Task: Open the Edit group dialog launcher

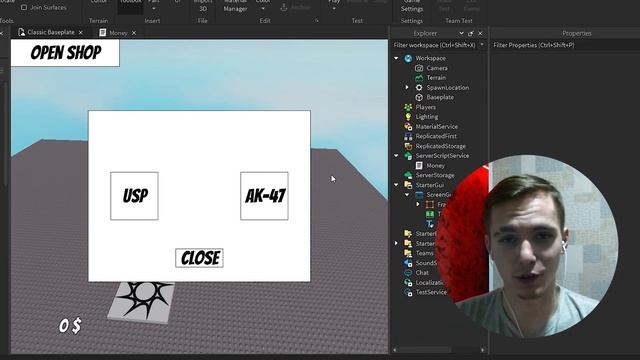Action: pyautogui.click(x=316, y=21)
